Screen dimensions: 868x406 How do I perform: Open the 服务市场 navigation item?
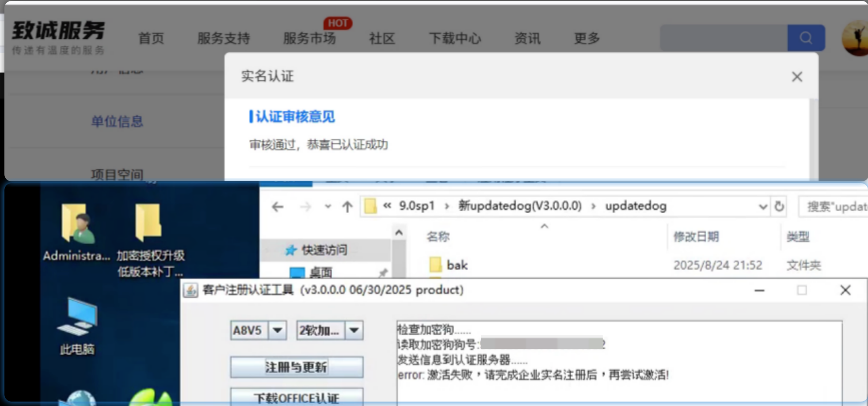309,38
